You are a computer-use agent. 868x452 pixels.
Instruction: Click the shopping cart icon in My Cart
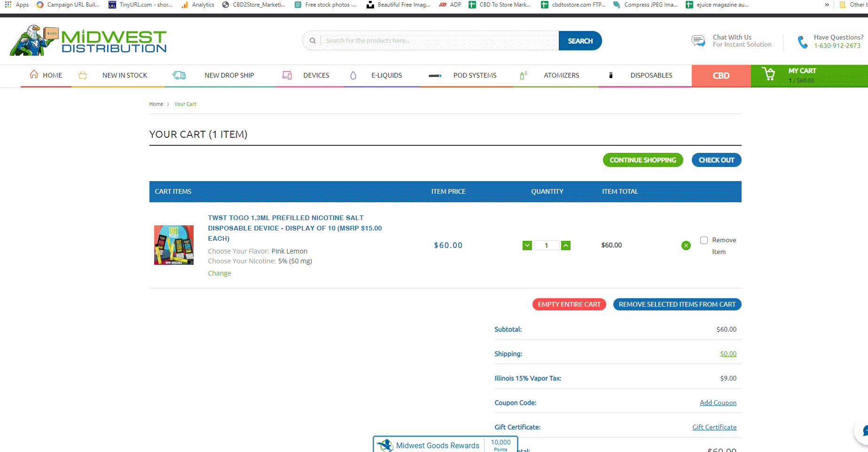pos(769,74)
